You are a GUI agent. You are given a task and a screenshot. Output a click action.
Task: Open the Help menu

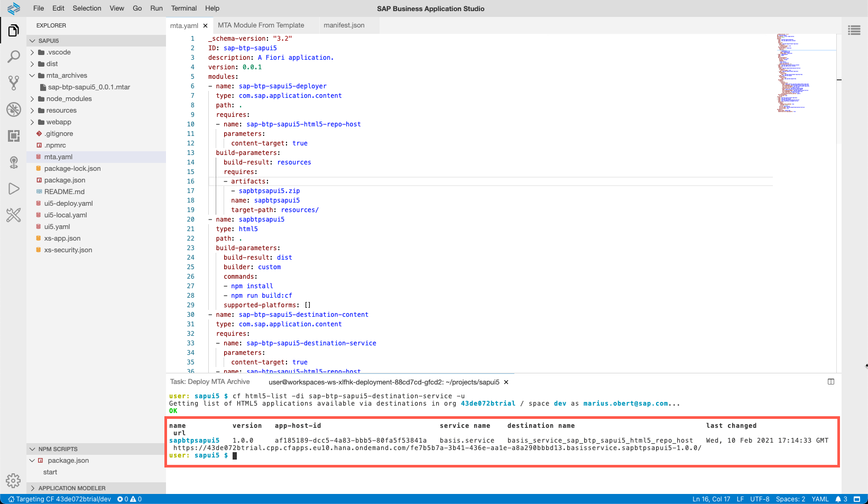213,8
